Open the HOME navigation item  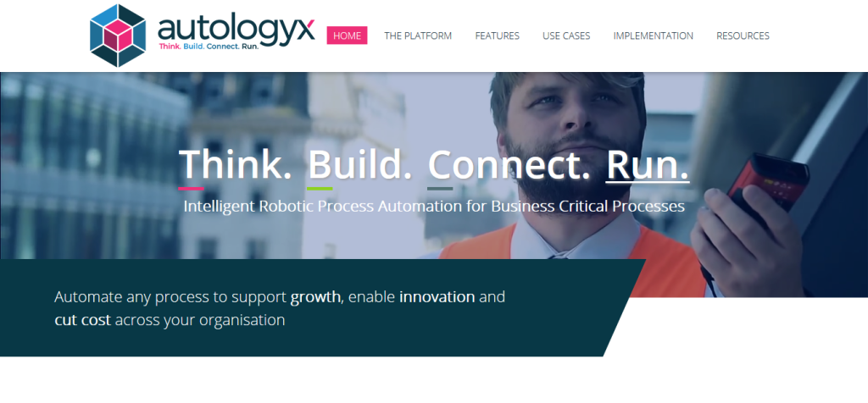click(347, 36)
